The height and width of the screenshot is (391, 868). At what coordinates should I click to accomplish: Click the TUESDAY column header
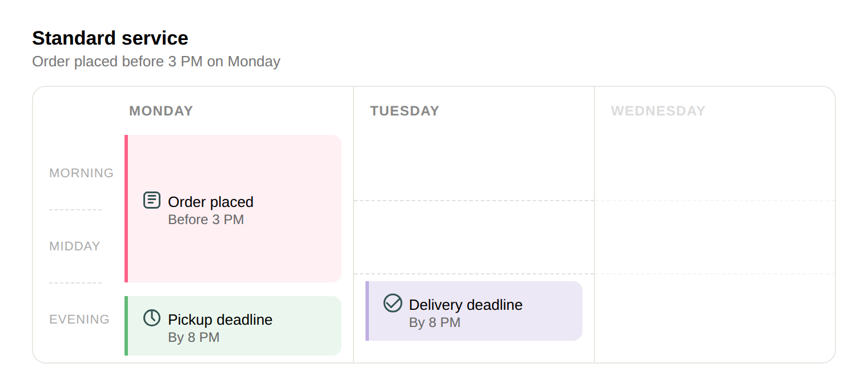(x=405, y=111)
